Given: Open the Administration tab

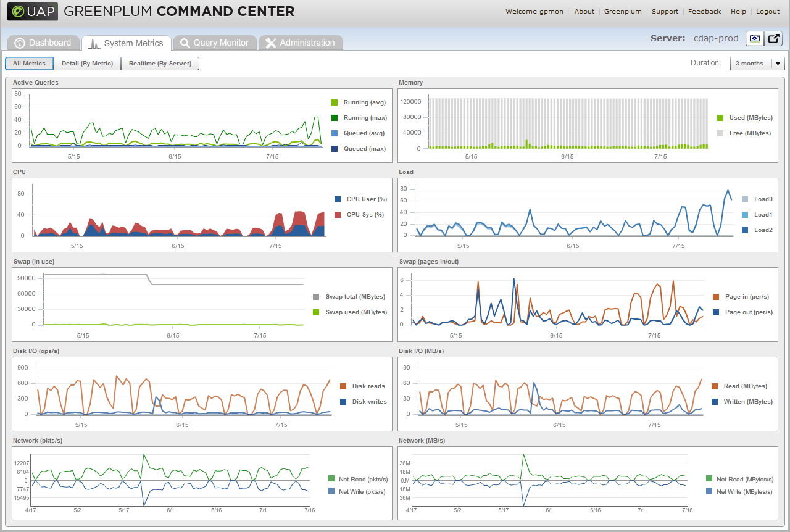Looking at the screenshot, I should coord(301,43).
